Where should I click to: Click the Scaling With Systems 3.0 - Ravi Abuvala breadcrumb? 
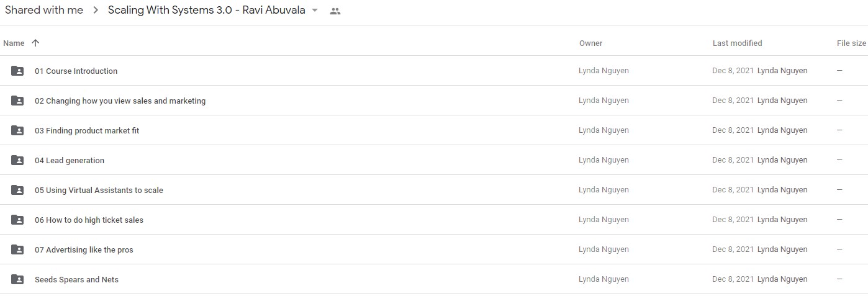click(207, 10)
